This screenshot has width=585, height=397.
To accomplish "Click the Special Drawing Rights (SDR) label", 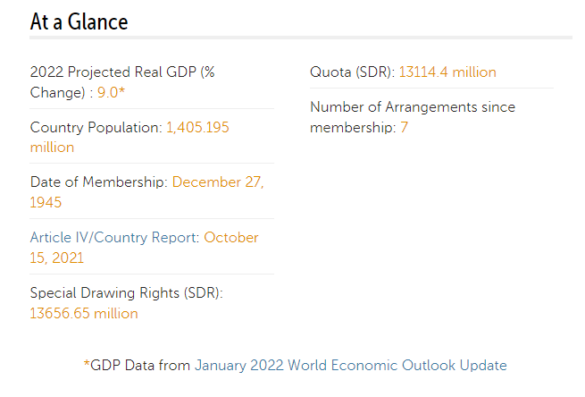I will [x=126, y=293].
